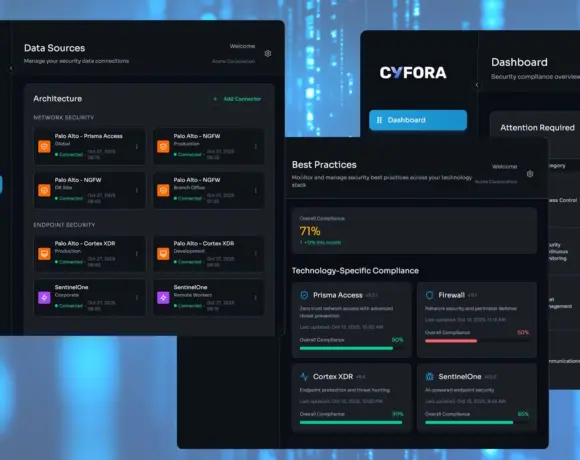Open more options for Prisma Access Global connector
The height and width of the screenshot is (460, 580).
(137, 147)
